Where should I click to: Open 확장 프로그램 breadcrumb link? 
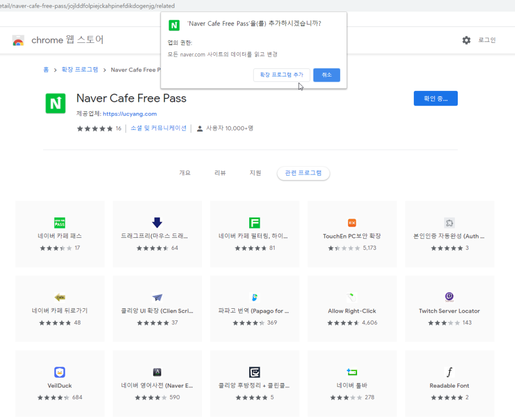(80, 70)
